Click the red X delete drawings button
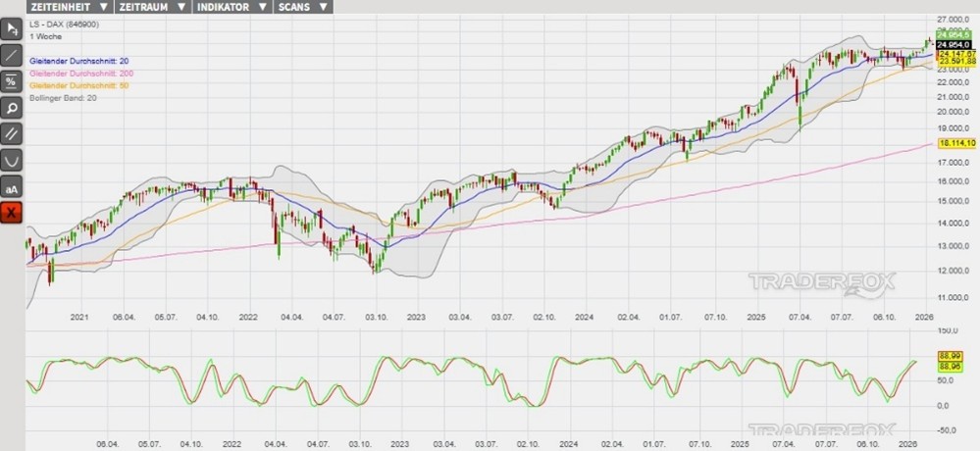Screen dimensions: 980x451 [x=12, y=212]
